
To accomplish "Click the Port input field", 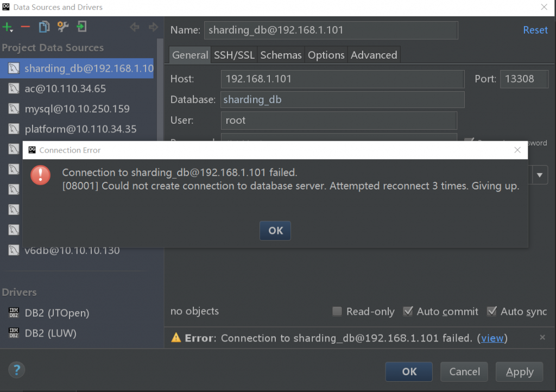I will pyautogui.click(x=524, y=79).
